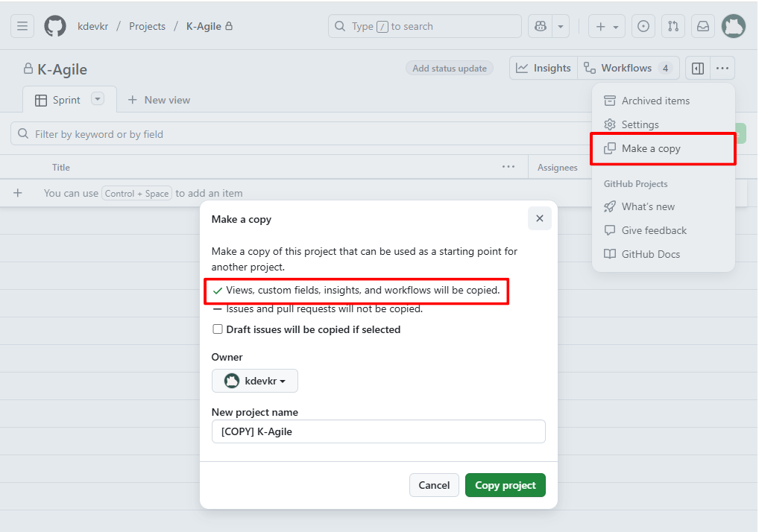Screen dimensions: 759x532
Task: Open the inbox notifications icon
Action: (703, 26)
